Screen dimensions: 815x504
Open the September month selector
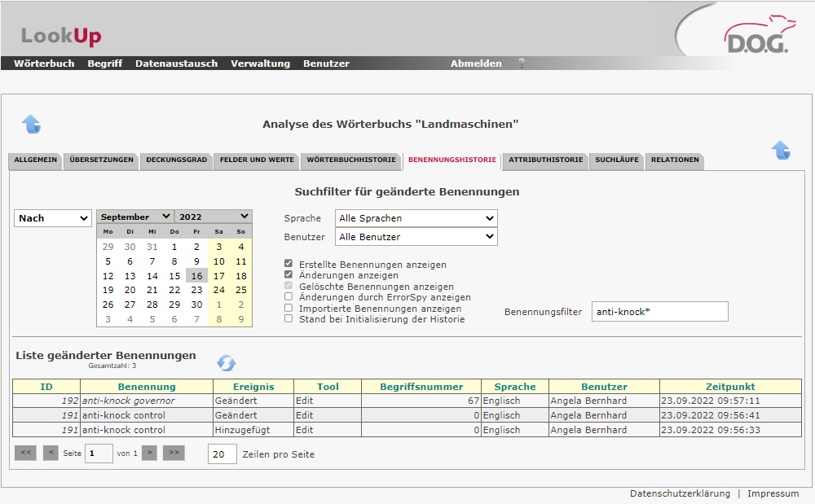(135, 217)
